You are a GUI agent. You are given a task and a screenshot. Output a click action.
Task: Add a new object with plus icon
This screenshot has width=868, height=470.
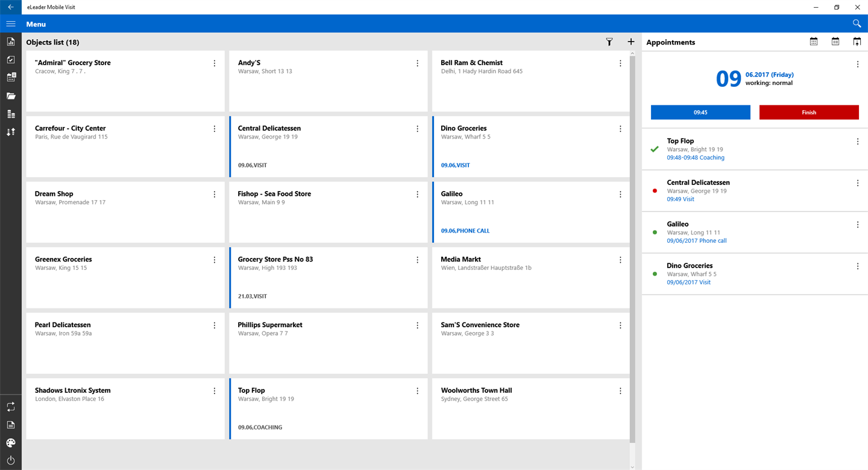(x=631, y=42)
